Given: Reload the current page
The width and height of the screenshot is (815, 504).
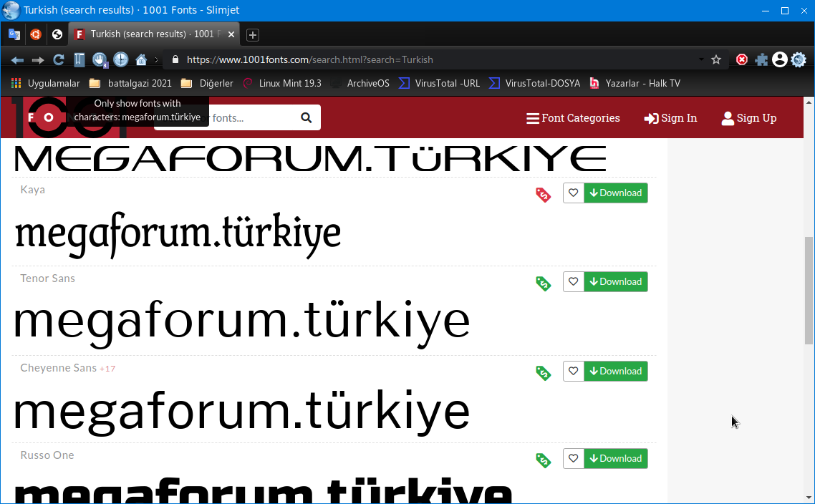Looking at the screenshot, I should 58,59.
